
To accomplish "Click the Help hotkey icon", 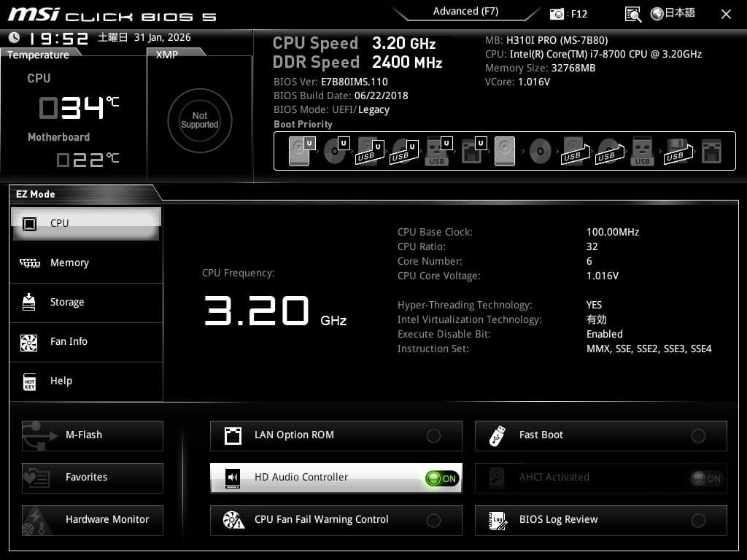I will [x=29, y=381].
